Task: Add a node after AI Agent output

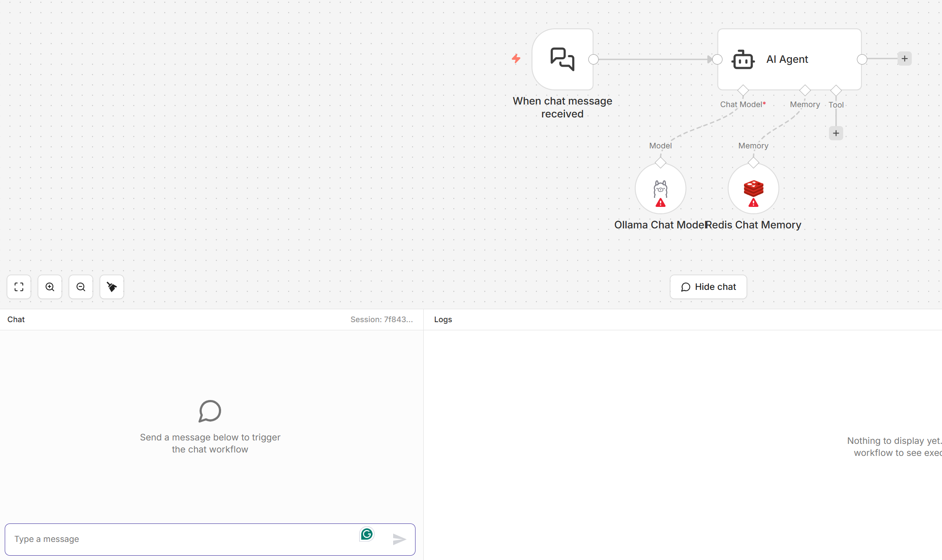Action: (904, 58)
